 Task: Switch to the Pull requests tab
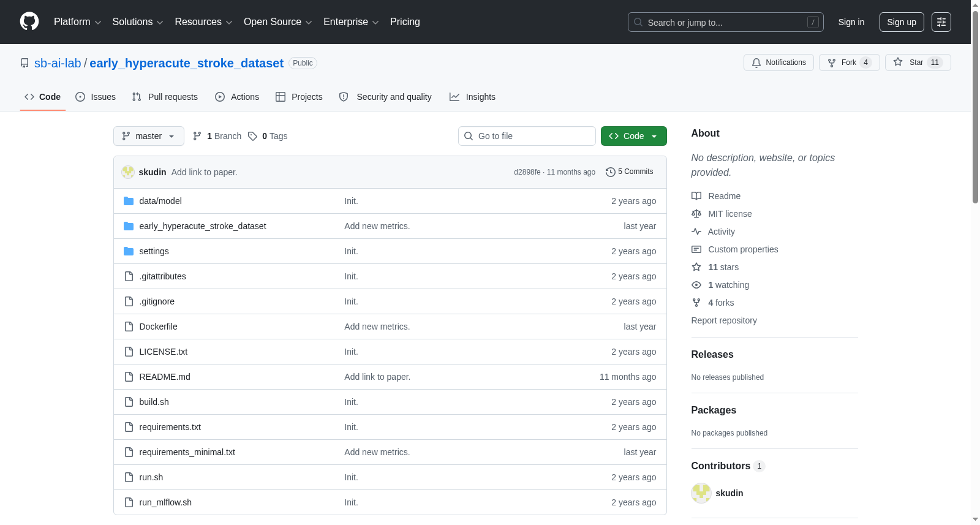click(x=165, y=97)
